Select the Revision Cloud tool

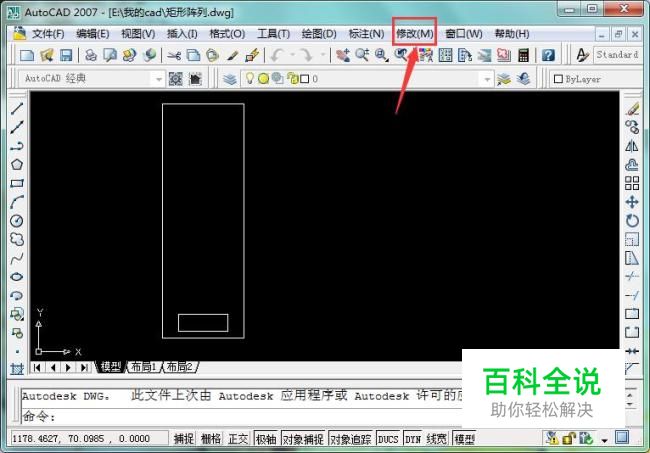coord(17,239)
